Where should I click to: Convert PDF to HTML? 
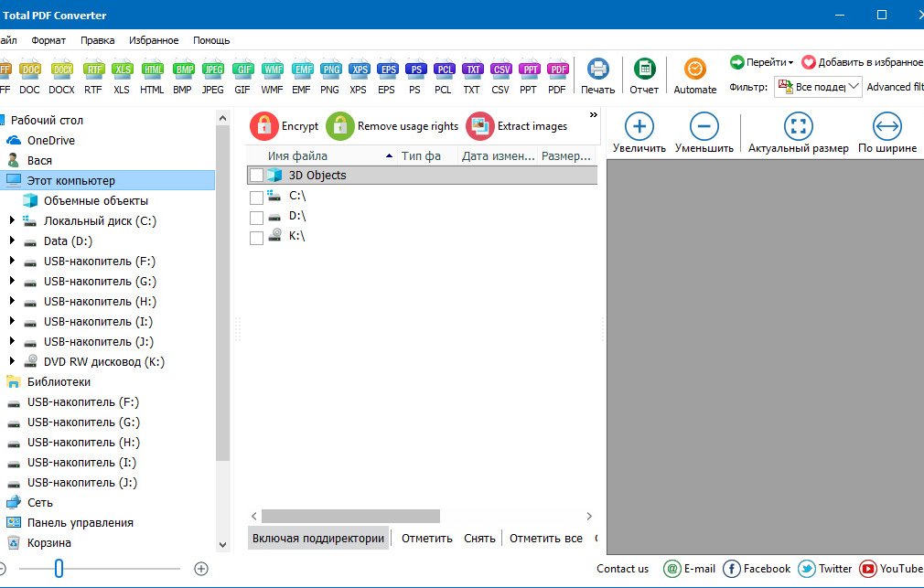click(152, 77)
